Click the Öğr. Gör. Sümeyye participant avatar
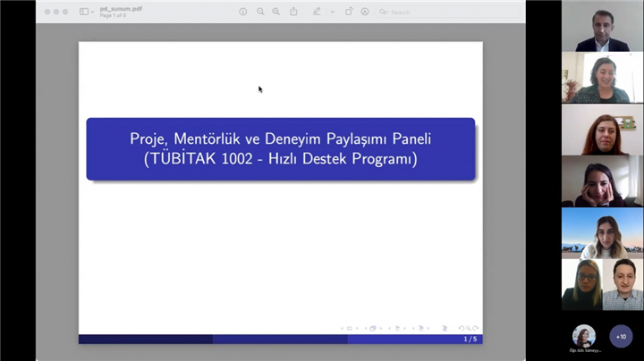 click(x=584, y=336)
